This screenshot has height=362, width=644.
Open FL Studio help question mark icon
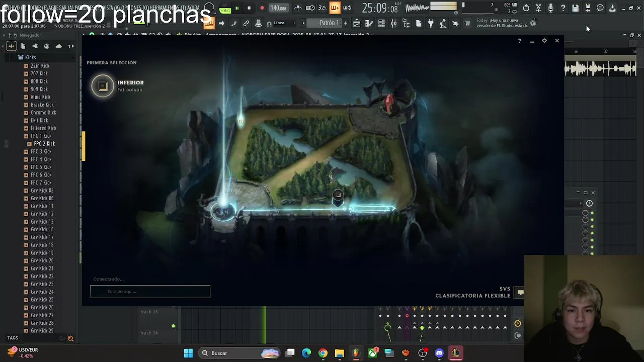[x=563, y=8]
